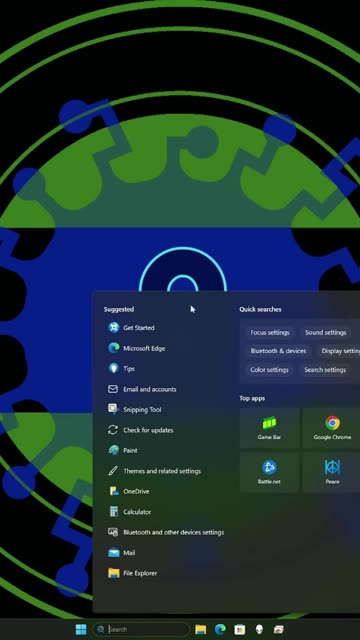
Task: Open Get Started from the Suggested list
Action: click(x=131, y=328)
